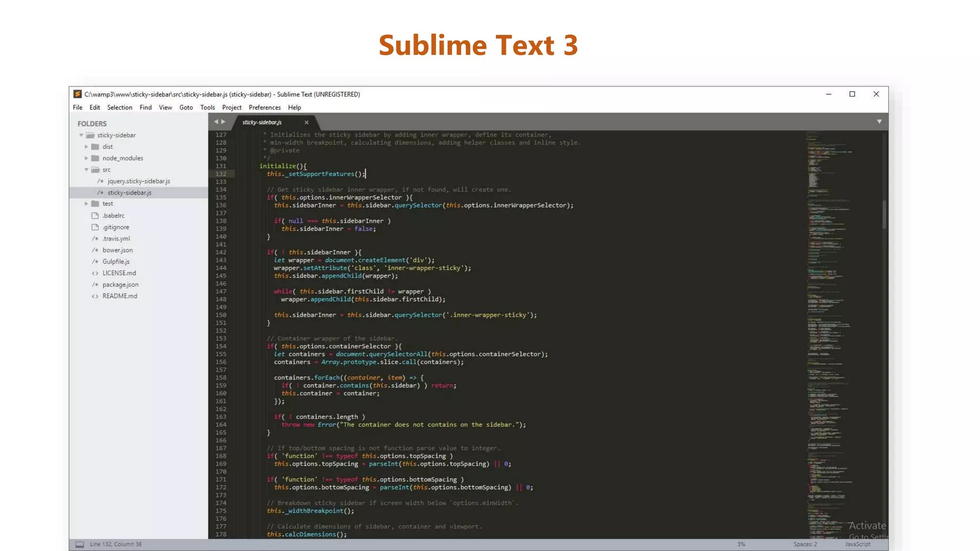The height and width of the screenshot is (551, 980).
Task: Select jquery.sticky-sidebar.js in sidebar
Action: point(139,181)
